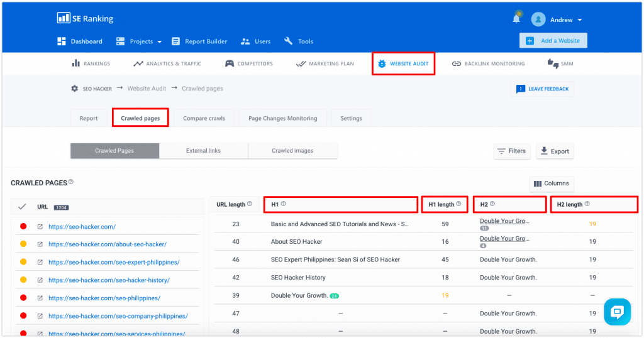Switch to Crawled images sub-tab

click(292, 151)
